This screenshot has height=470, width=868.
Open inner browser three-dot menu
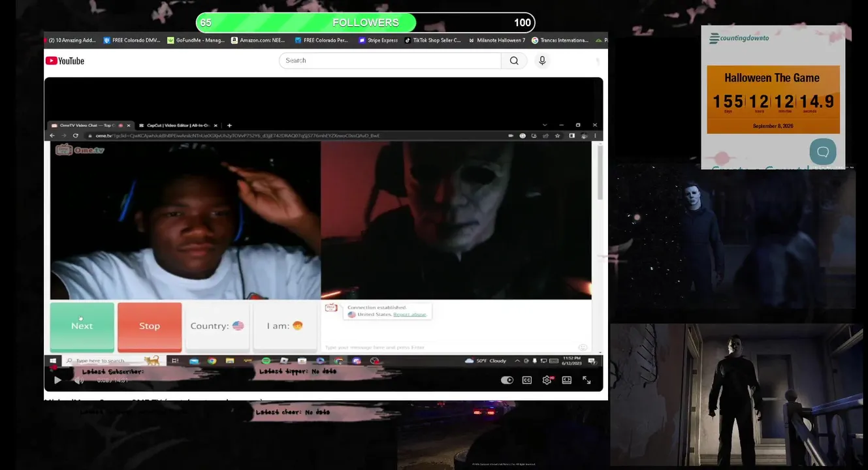pos(594,136)
